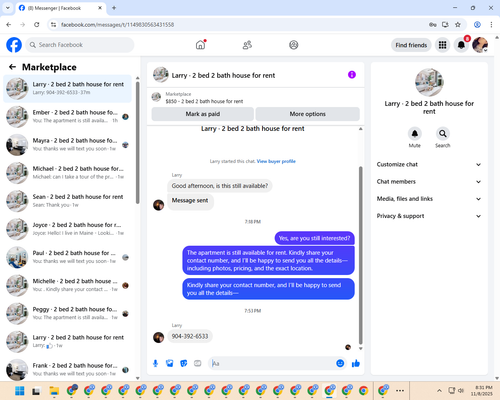This screenshot has width=500, height=400.
Task: Open Mayra conversation in chat list
Action: tap(68, 145)
